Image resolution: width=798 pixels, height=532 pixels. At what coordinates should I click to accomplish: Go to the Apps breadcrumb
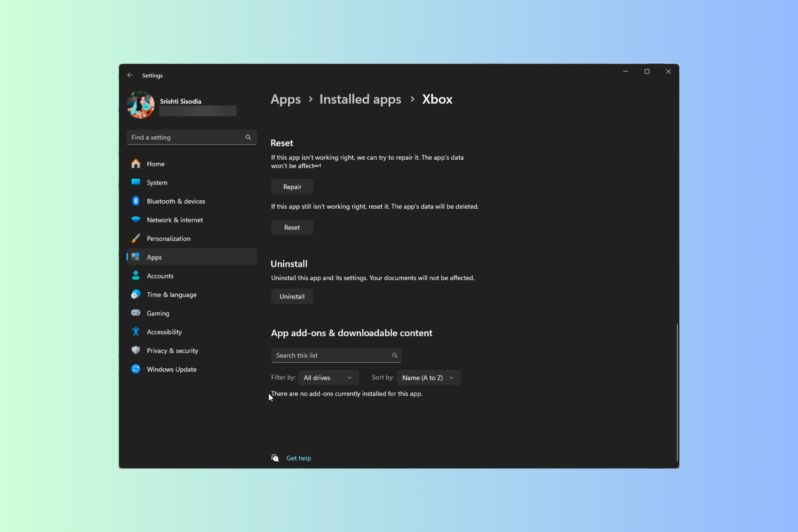click(x=286, y=99)
